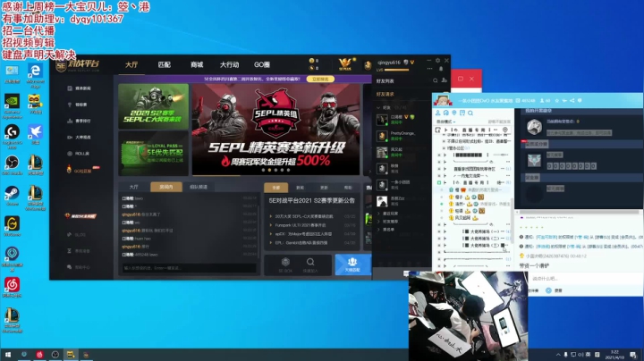Open the 自由模式 dropdown in YY
The image size is (644, 361).
pos(445,122)
